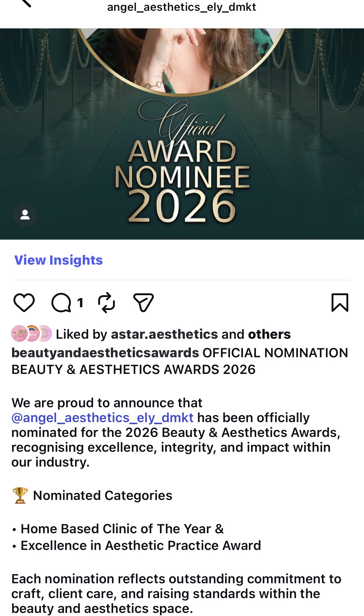Open the astar.aesthetics liker profile link
364x616 pixels.
[x=164, y=334]
